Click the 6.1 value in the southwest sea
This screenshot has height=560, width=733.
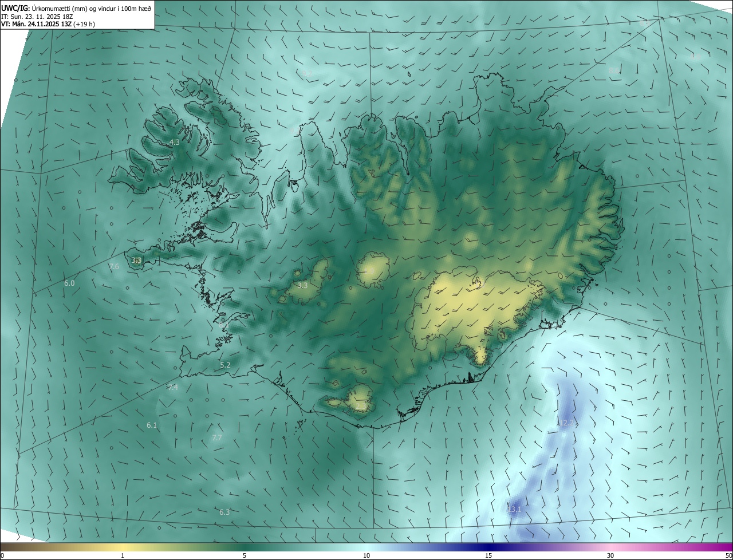point(152,425)
